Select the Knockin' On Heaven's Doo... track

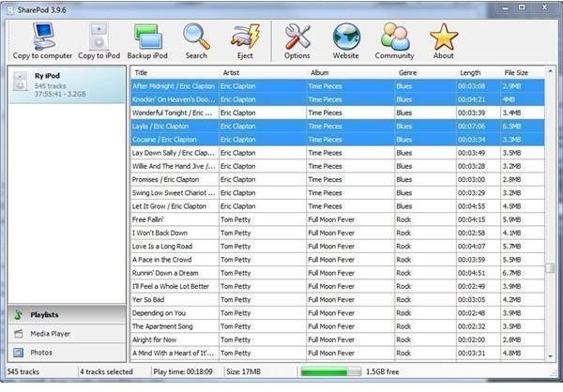[338, 99]
